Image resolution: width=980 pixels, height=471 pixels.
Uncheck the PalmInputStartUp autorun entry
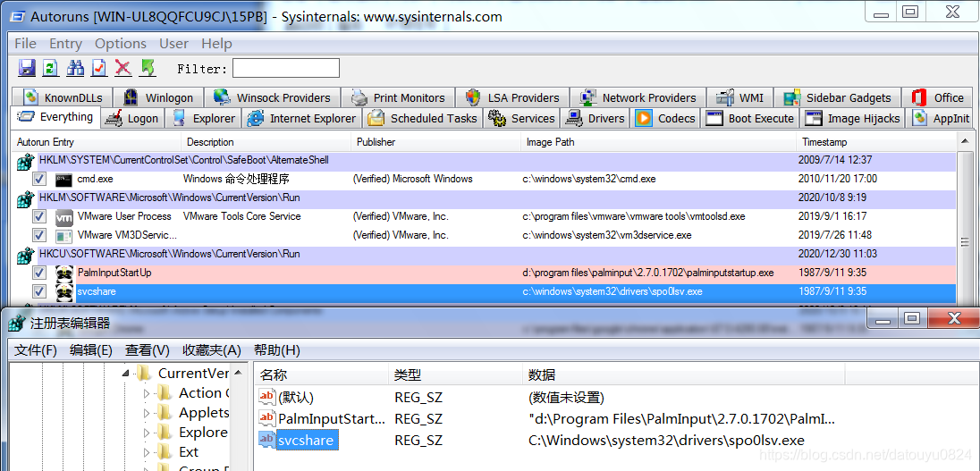pos(39,273)
